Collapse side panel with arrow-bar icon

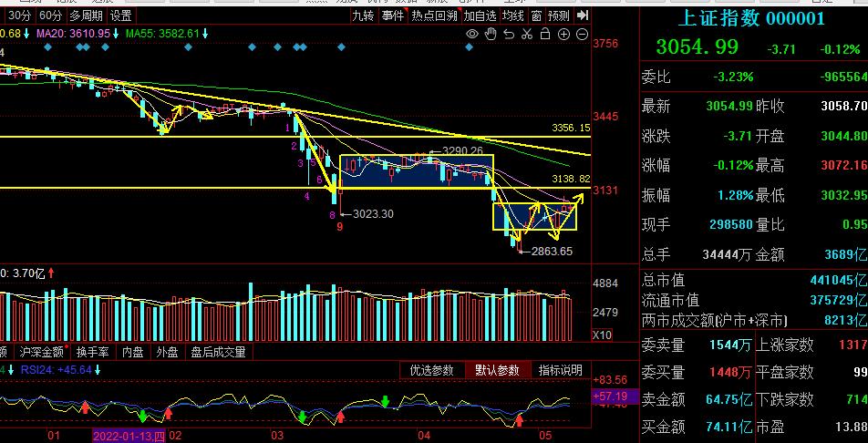pos(582,15)
